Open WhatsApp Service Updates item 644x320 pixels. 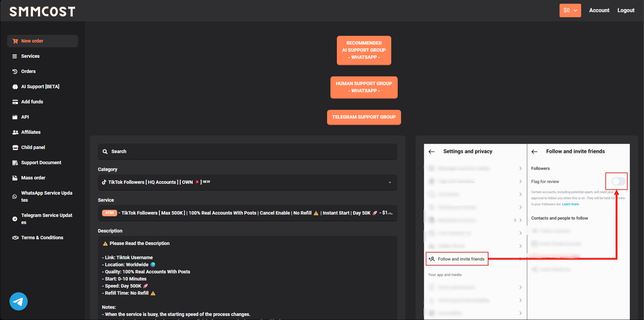(43, 196)
